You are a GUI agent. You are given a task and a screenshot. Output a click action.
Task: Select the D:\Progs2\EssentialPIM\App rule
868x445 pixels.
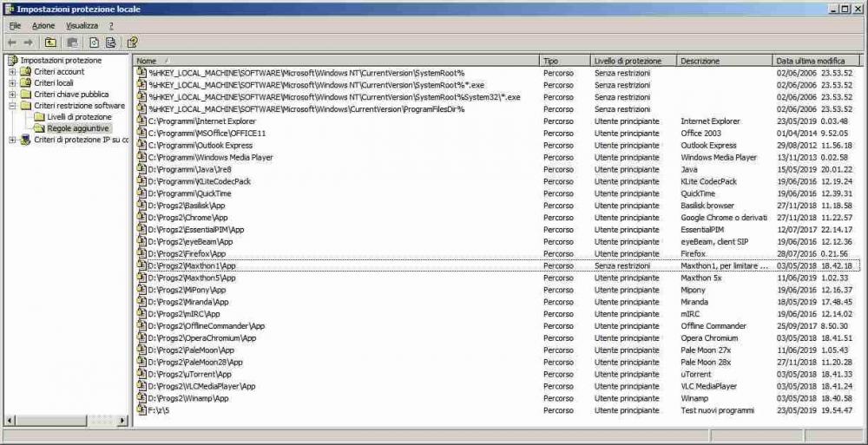click(x=196, y=229)
